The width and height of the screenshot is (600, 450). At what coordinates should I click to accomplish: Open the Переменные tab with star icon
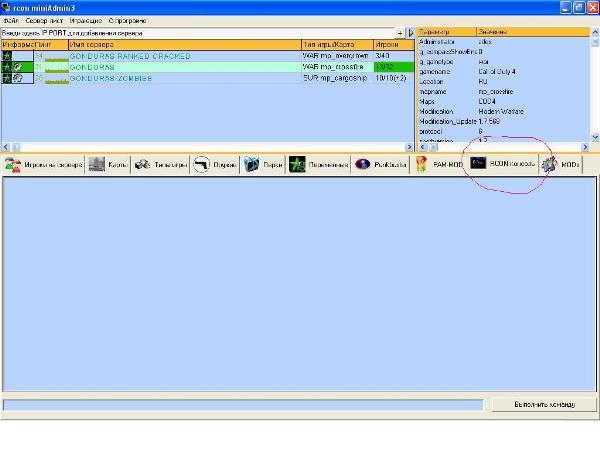318,165
